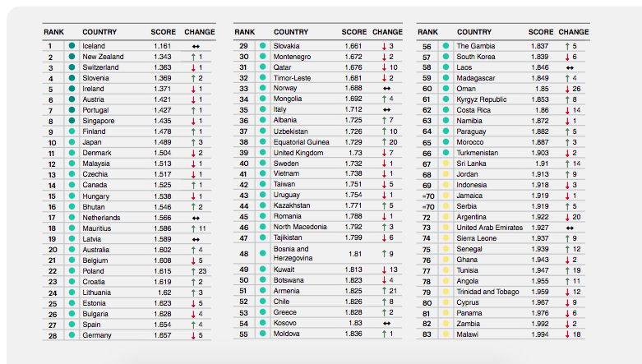The image size is (642, 364).
Task: Select the CHANGE header in third table
Action: [x=574, y=32]
